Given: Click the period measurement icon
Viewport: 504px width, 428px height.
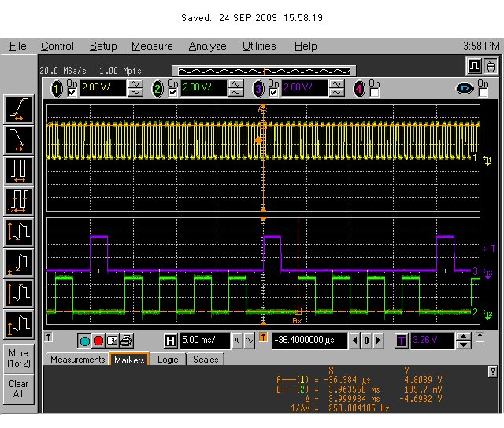Looking at the screenshot, I should (19, 170).
